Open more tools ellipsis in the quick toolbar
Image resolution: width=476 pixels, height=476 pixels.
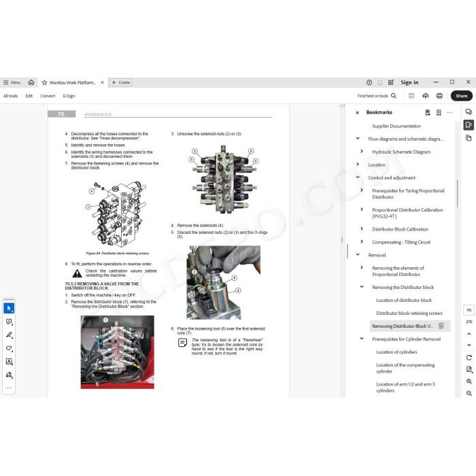9,388
